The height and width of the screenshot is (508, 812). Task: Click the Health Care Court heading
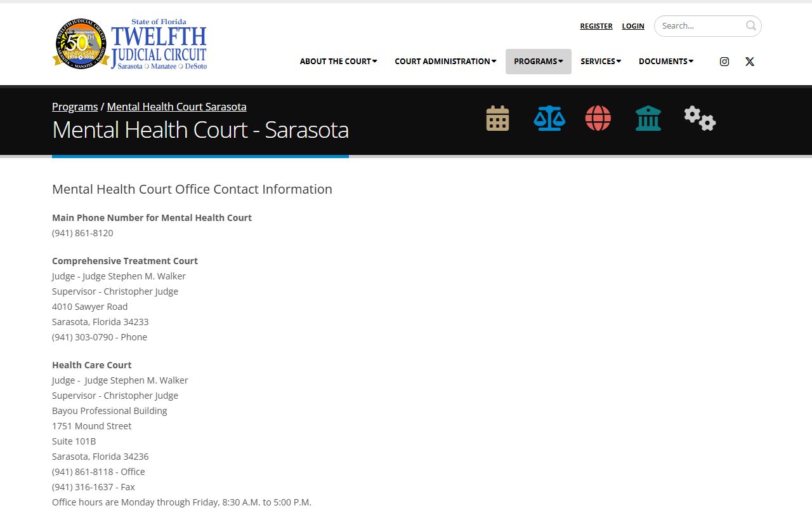(x=92, y=365)
